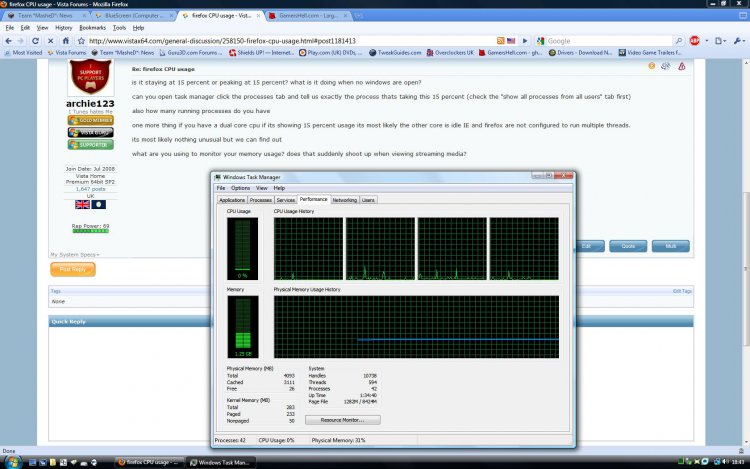Open the History menu in Firefox

64,28
